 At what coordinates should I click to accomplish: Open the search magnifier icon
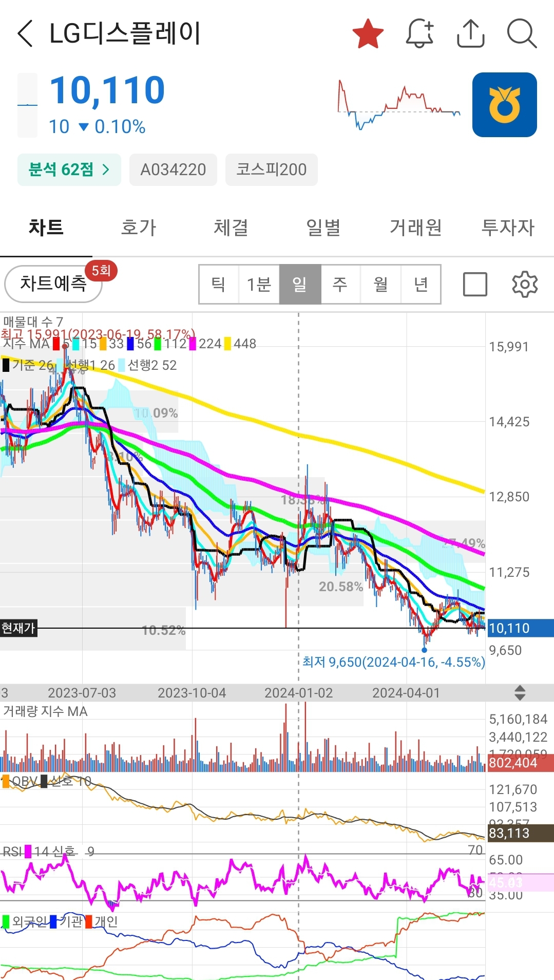tap(522, 34)
